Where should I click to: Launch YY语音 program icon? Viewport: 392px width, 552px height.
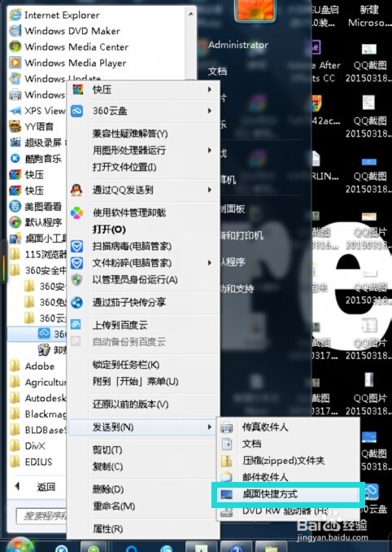tap(15, 126)
